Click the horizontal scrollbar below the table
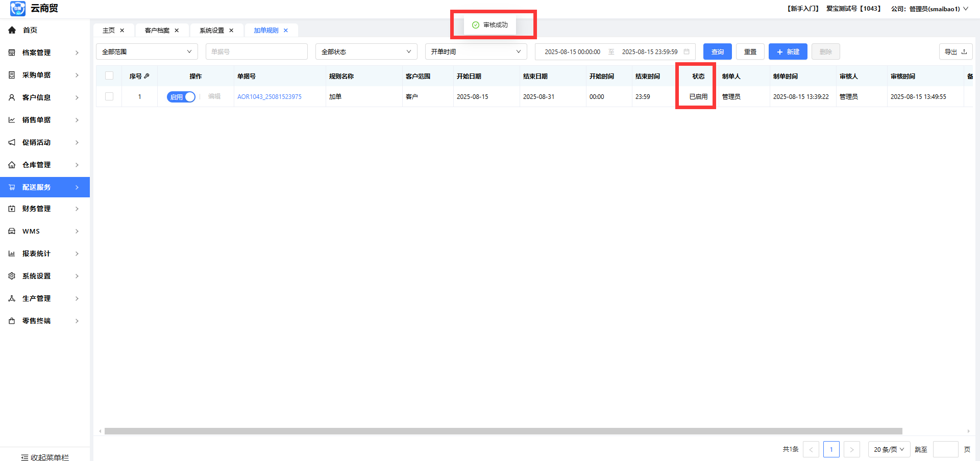 point(503,431)
